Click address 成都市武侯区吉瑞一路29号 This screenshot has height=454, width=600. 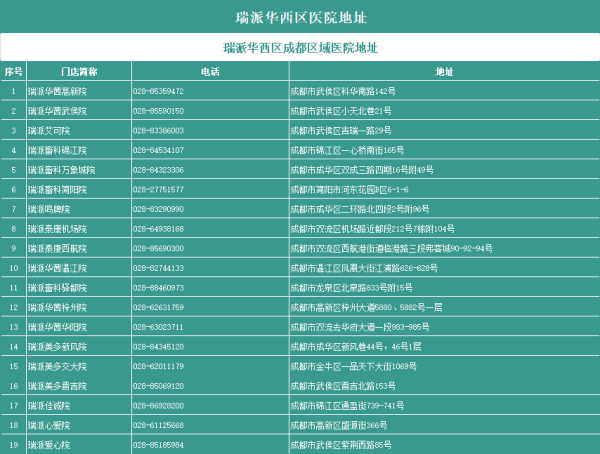pos(341,131)
